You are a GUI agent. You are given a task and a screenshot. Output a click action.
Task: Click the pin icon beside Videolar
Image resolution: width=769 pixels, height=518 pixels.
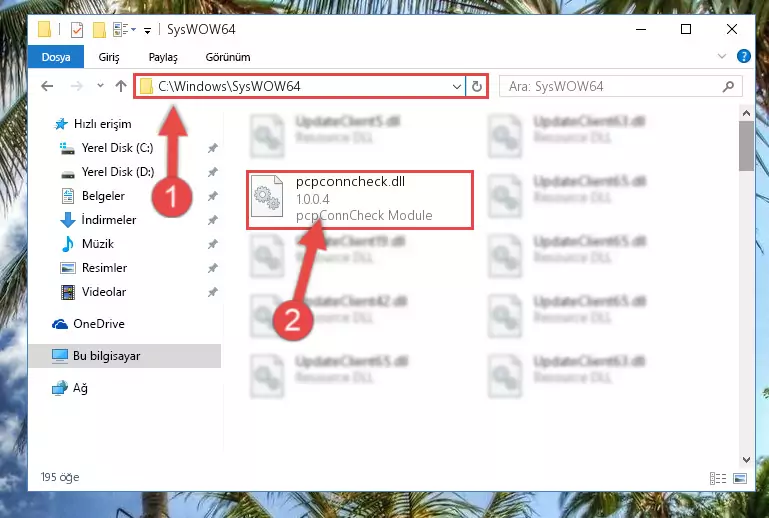click(212, 292)
